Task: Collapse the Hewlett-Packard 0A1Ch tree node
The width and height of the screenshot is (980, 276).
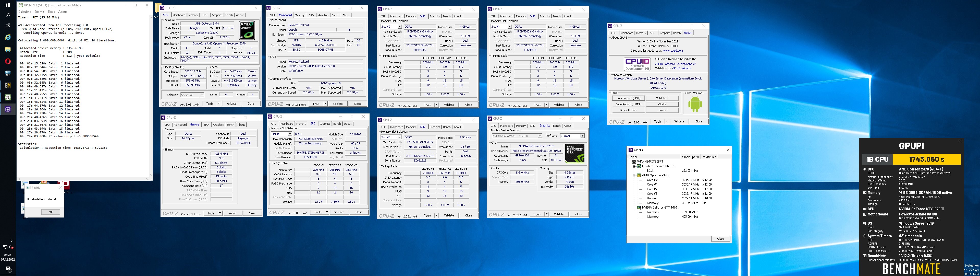Action: tap(634, 166)
